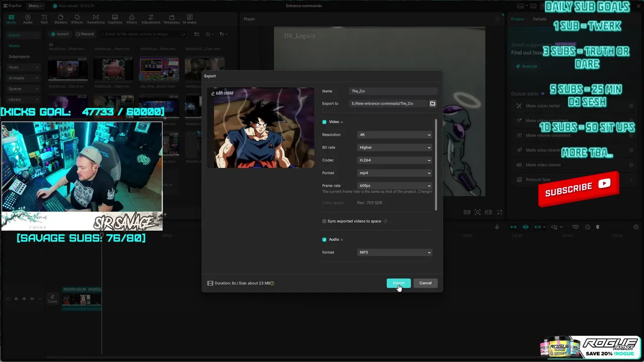
Task: Open the Codec dropdown showing H.264
Action: (395, 160)
